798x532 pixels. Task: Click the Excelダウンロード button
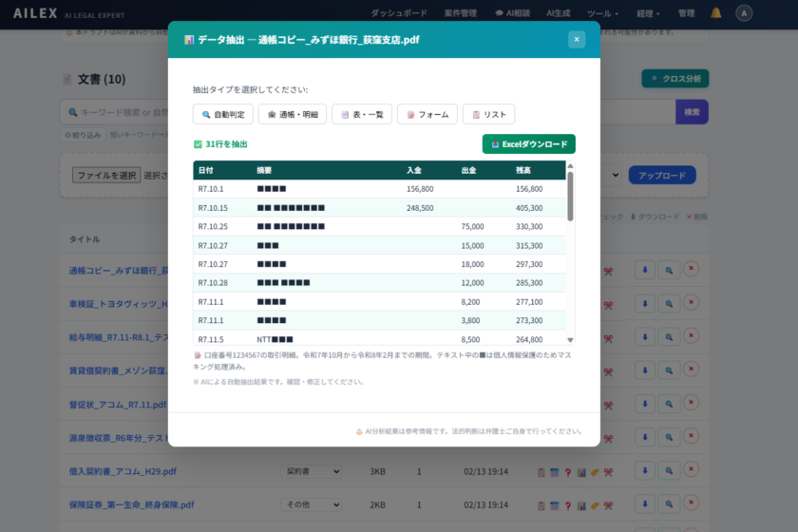point(528,143)
